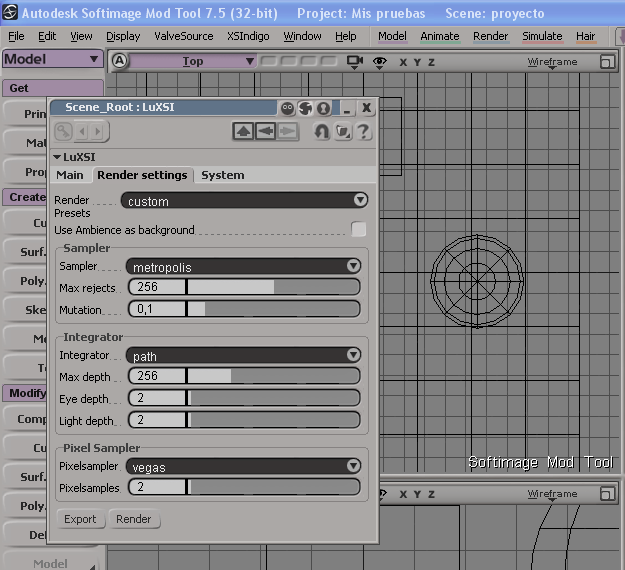Image resolution: width=625 pixels, height=570 pixels.
Task: Click the up-arrow load preset icon
Action: (243, 131)
